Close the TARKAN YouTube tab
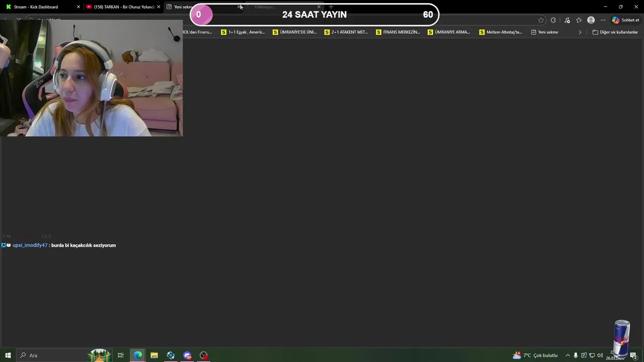The height and width of the screenshot is (362, 644). tap(158, 7)
